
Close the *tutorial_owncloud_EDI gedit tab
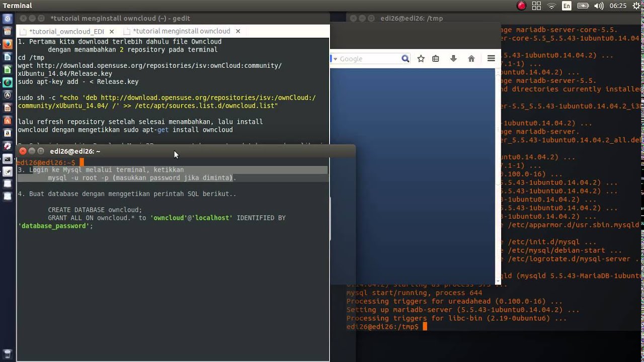click(112, 31)
